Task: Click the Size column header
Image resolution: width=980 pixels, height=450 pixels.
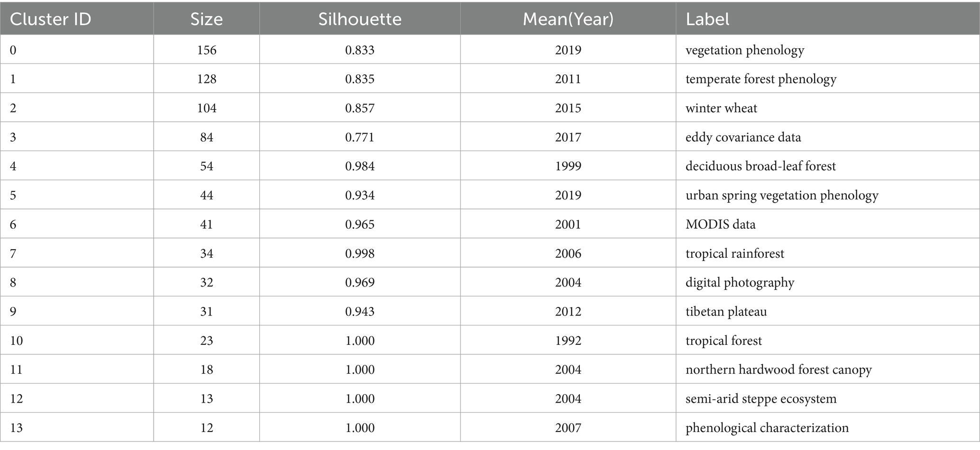Action: point(206,19)
